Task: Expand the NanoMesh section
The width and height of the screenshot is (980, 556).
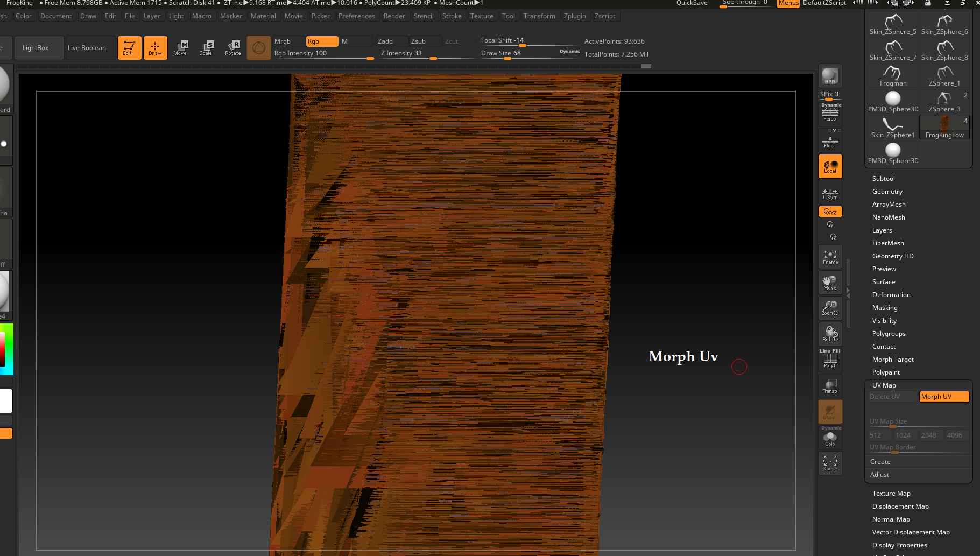Action: tap(889, 217)
